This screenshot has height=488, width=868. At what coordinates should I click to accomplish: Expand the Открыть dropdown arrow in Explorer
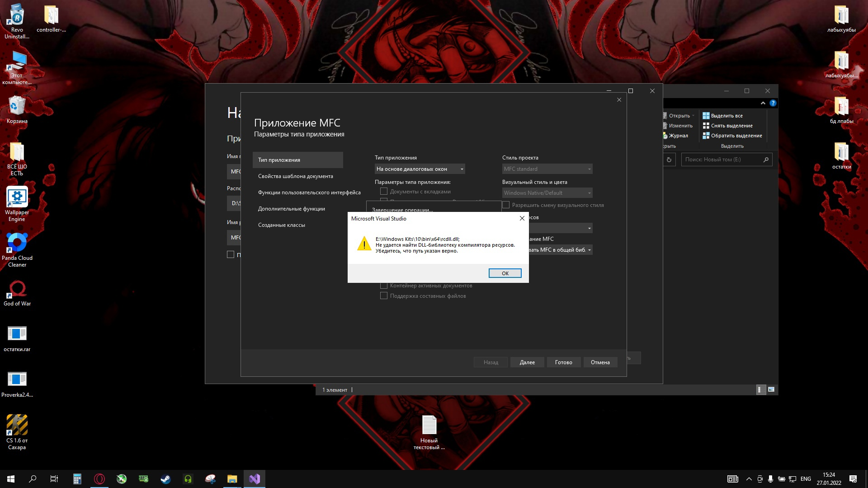[693, 116]
